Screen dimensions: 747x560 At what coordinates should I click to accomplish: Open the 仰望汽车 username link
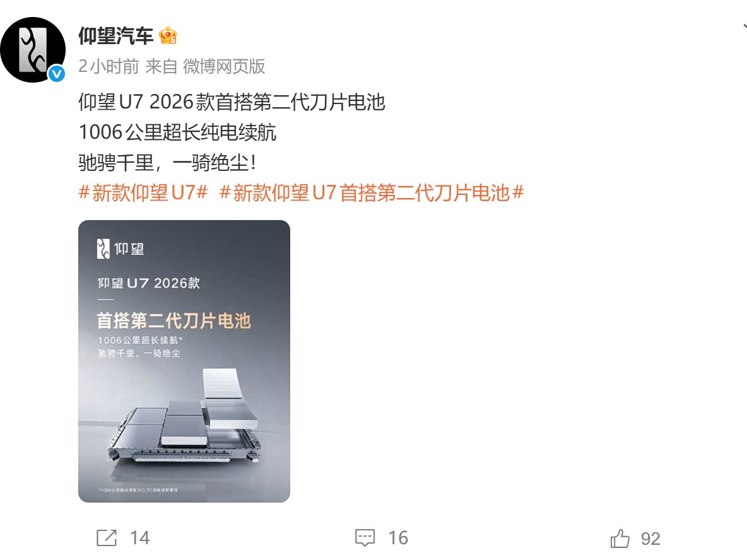[115, 36]
